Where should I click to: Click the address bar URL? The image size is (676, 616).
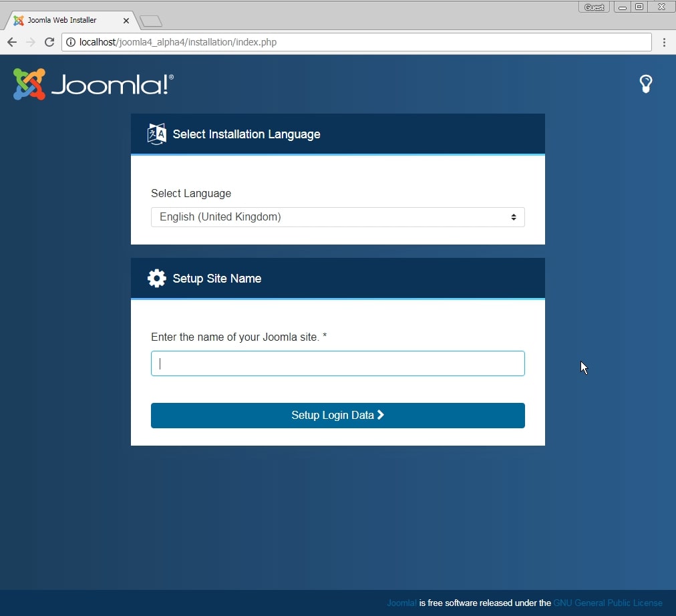178,42
